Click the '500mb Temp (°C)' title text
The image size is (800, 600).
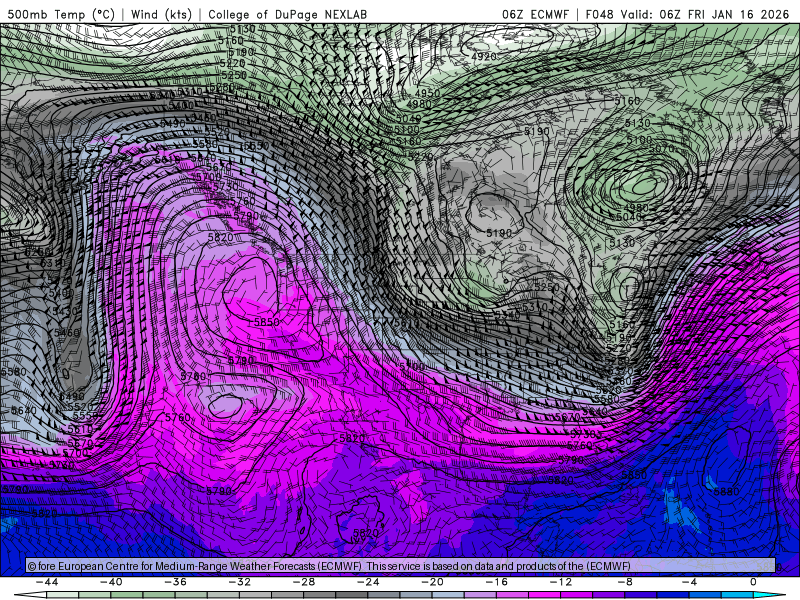tap(61, 14)
